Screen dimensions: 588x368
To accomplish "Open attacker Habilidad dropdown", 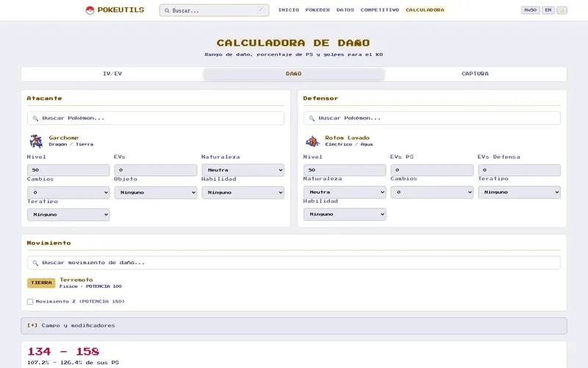I will pos(243,192).
